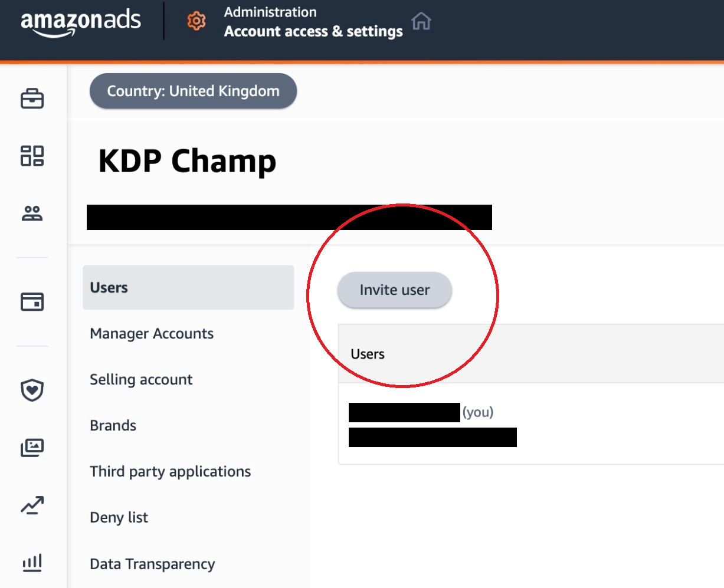Open Country: United Kingdom selector
The height and width of the screenshot is (588, 724).
click(x=193, y=91)
